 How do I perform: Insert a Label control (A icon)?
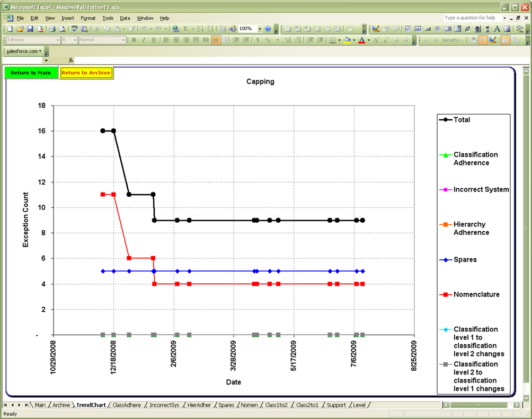[496, 29]
